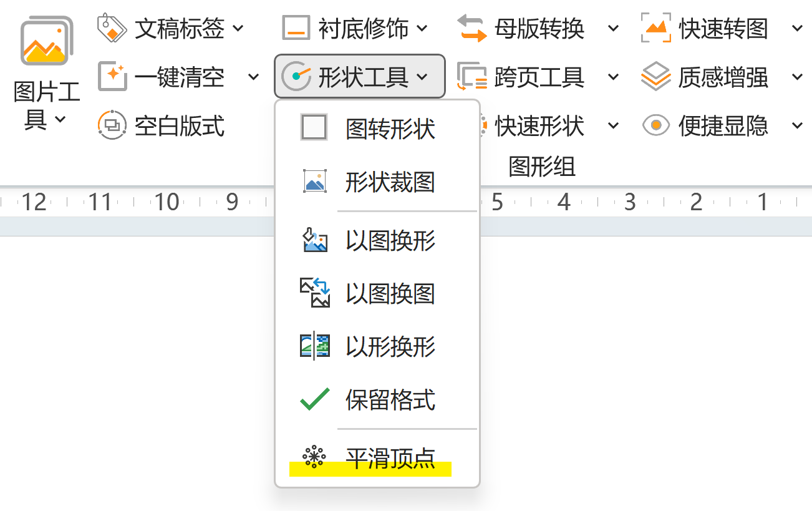Click the 母版转换 swap arrows icon
The image size is (812, 511).
471,28
